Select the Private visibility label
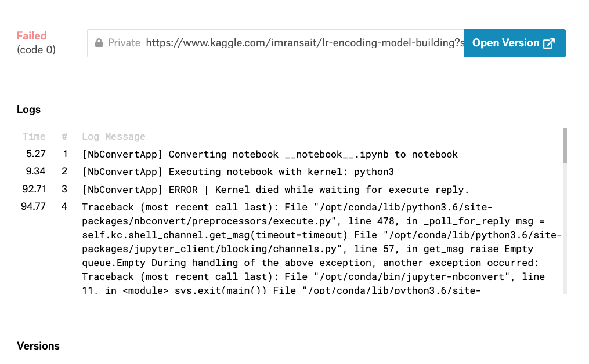The image size is (589, 364). (x=124, y=43)
